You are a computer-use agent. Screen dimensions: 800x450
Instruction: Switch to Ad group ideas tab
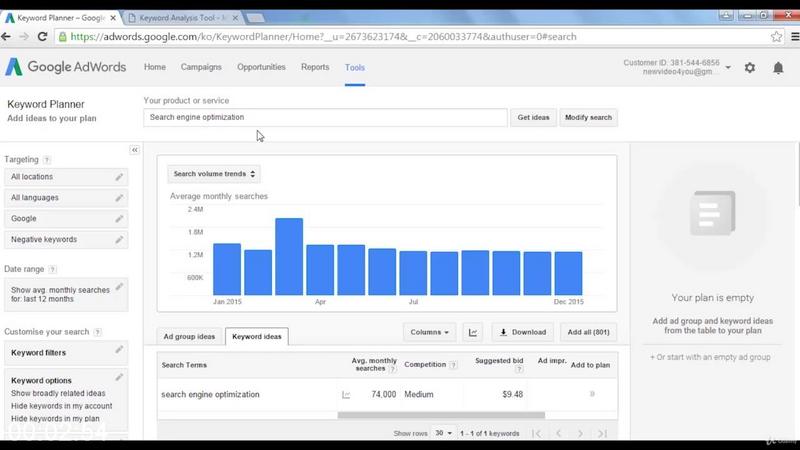[x=189, y=337]
